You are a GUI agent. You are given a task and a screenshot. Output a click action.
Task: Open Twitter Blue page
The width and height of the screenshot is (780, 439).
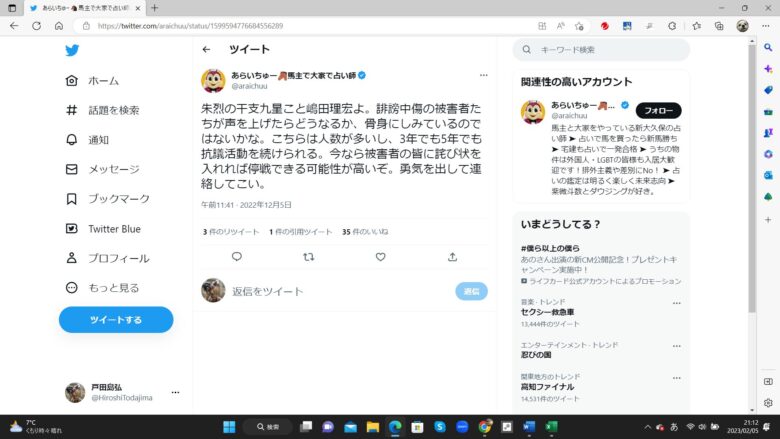tap(103, 229)
